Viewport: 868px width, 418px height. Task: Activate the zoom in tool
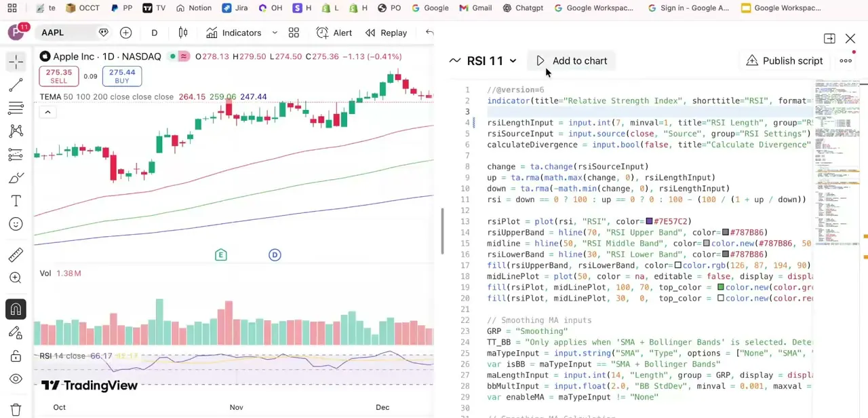(x=16, y=278)
